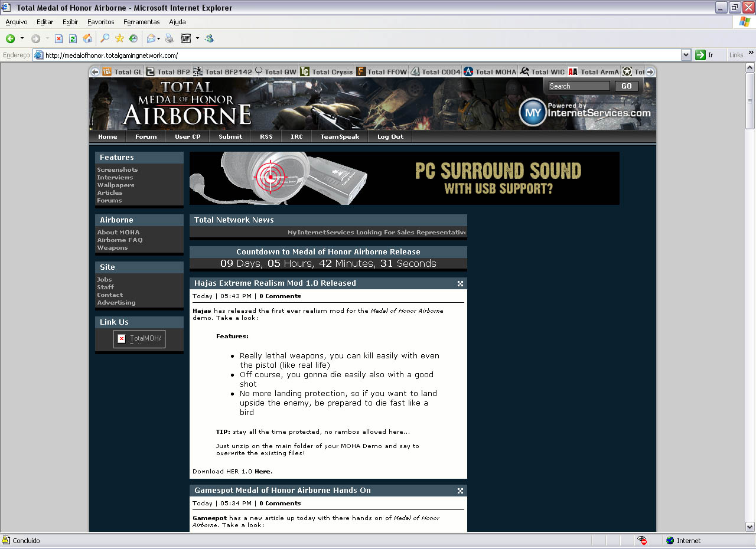Image resolution: width=756 pixels, height=549 pixels.
Task: Open the History toolbar icon
Action: [133, 39]
